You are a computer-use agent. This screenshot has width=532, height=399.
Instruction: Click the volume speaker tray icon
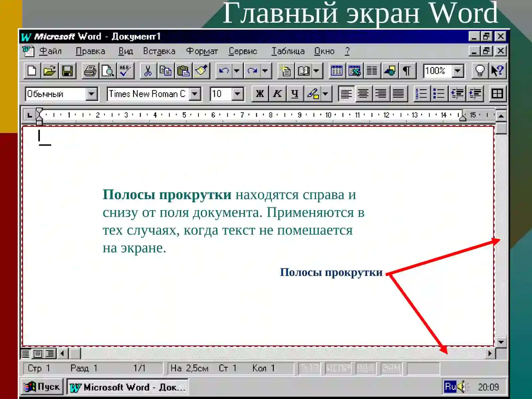tap(463, 386)
